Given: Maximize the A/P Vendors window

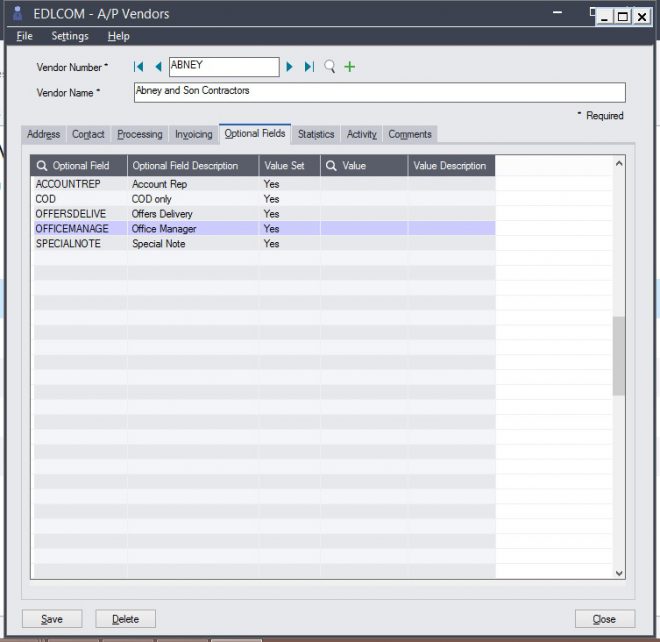Looking at the screenshot, I should pos(623,17).
